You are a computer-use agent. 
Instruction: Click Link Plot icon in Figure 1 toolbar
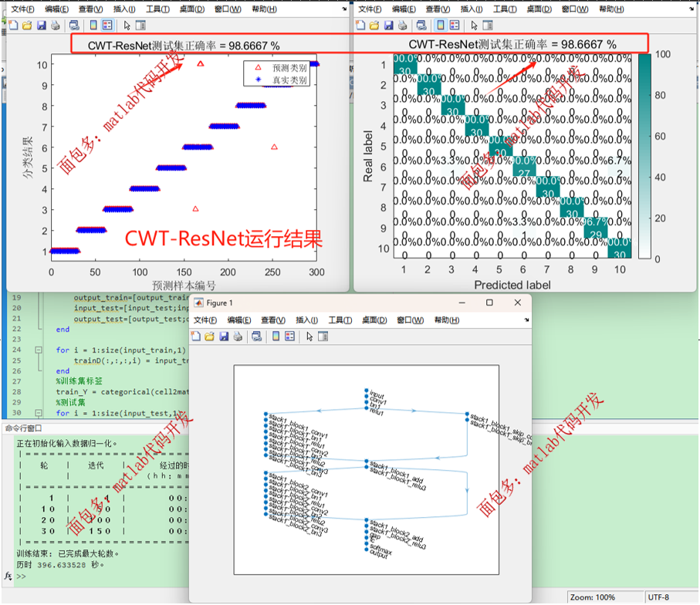coord(255,336)
